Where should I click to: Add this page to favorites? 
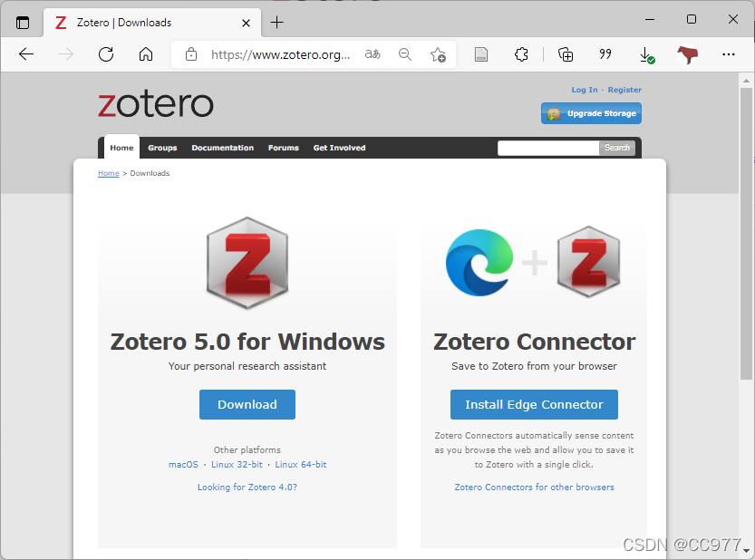point(438,54)
